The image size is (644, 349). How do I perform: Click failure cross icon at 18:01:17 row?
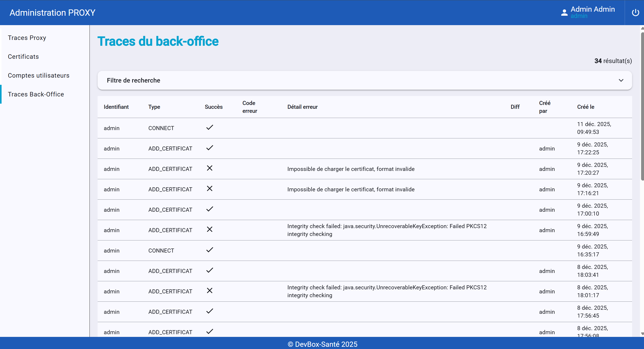click(210, 290)
